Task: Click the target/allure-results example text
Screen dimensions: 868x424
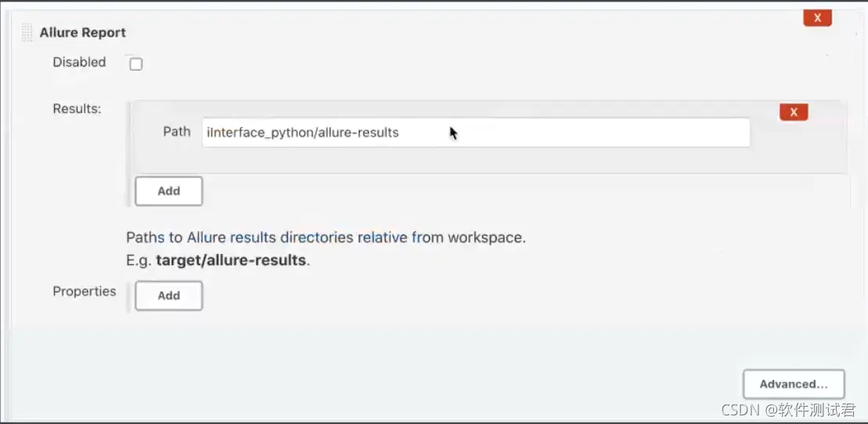Action: pos(231,260)
